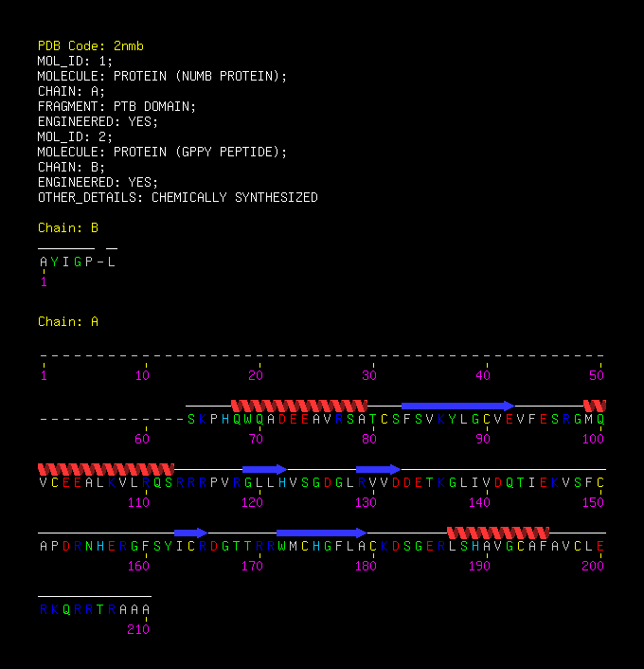Click residue number marker 90
Viewport: 644px width, 669px height.
click(x=483, y=439)
